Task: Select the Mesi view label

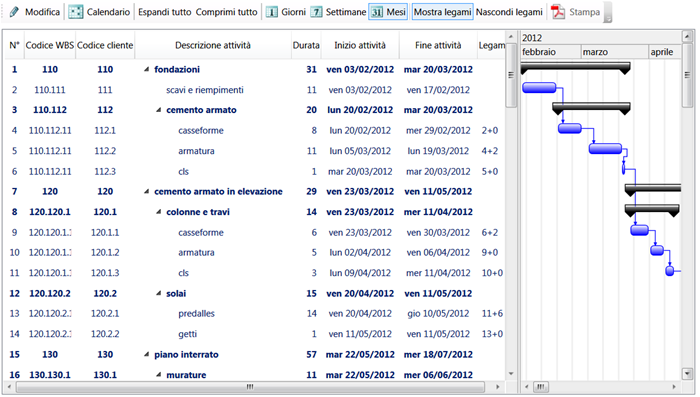Action: point(396,12)
